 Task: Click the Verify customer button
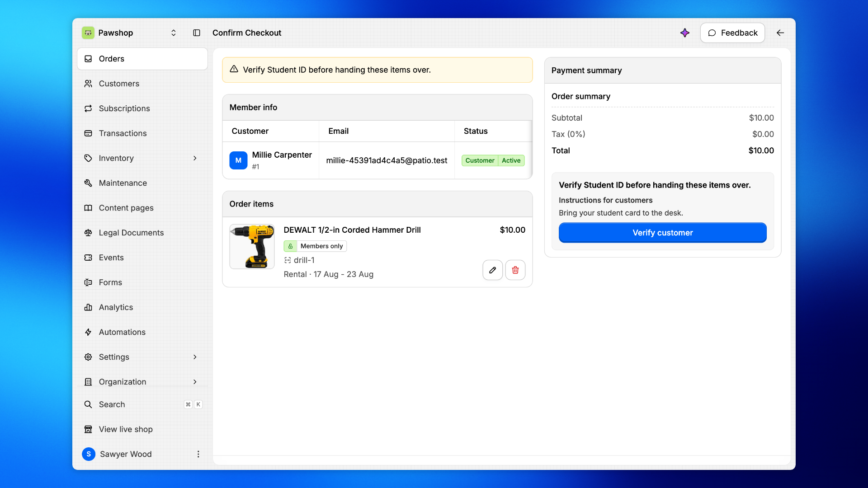coord(663,233)
